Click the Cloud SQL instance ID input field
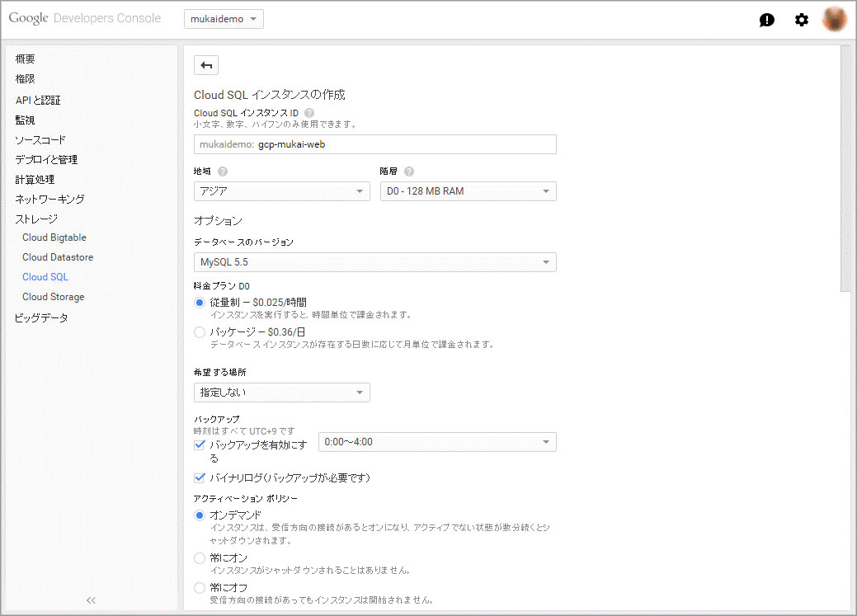The image size is (857, 616). click(375, 144)
